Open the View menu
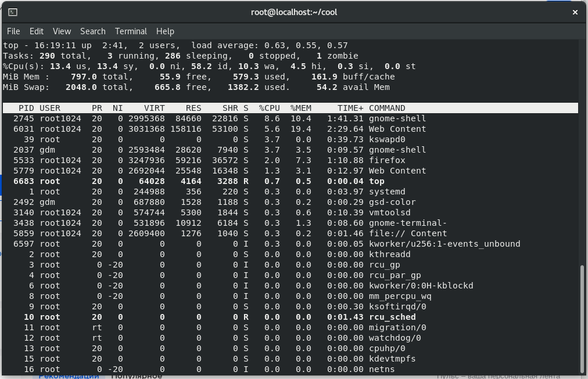 62,31
